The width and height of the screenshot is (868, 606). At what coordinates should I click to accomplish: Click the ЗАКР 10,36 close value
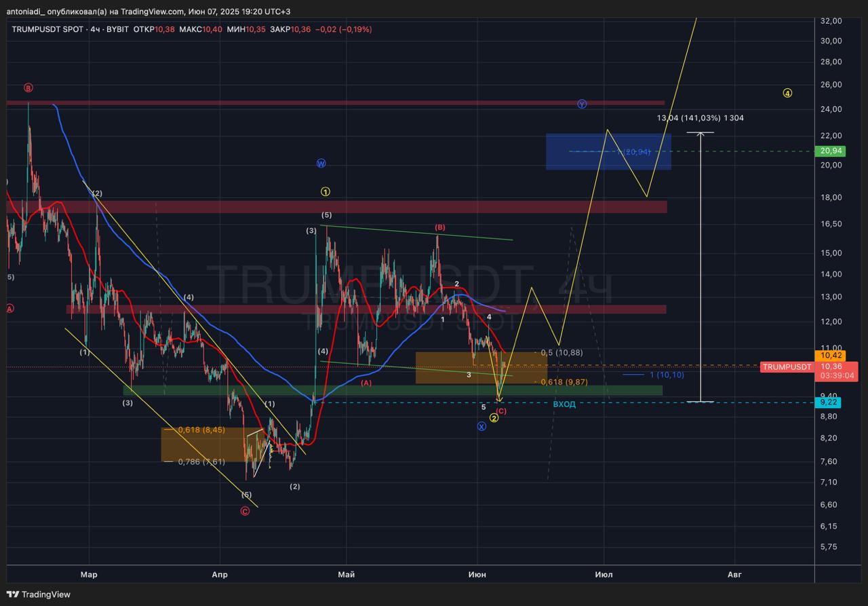coord(290,29)
